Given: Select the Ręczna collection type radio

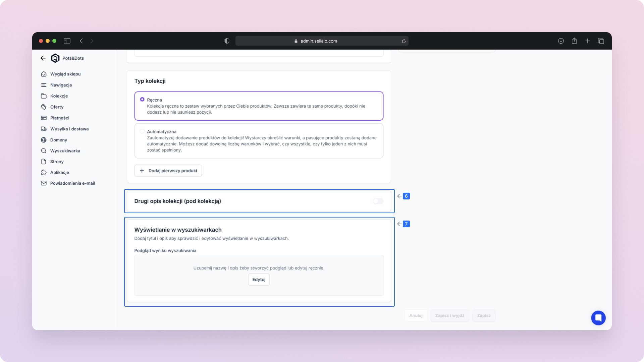Looking at the screenshot, I should click(x=142, y=100).
